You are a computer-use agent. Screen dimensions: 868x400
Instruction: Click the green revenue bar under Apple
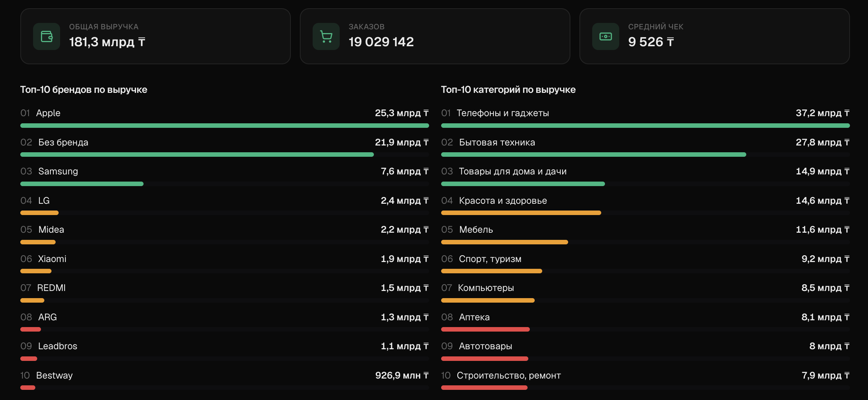[225, 126]
